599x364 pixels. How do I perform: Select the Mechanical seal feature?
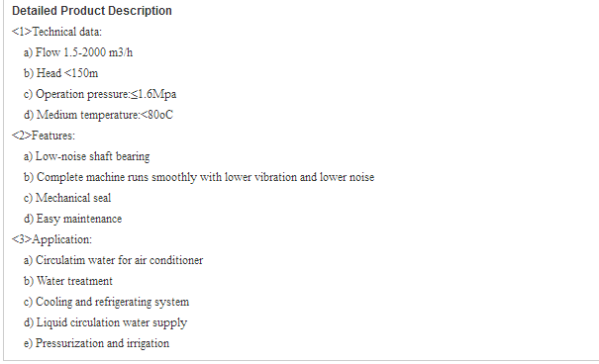pos(67,198)
